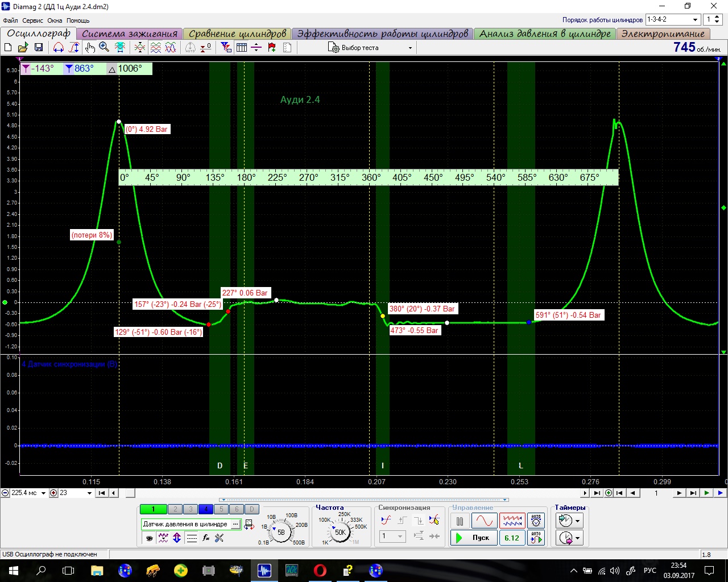The image size is (728, 582).
Task: Click the vertical position arrows icon
Action: (177, 538)
